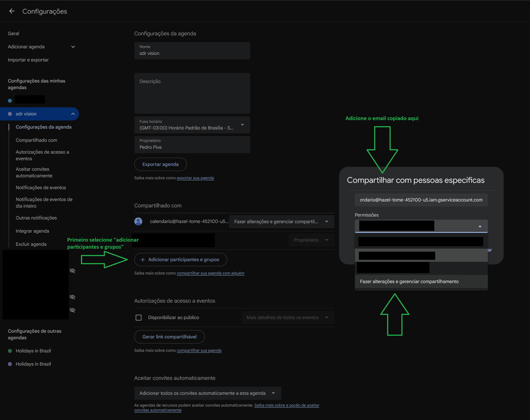
Task: Collapse the sdr vision calendar section
Action: [x=73, y=114]
